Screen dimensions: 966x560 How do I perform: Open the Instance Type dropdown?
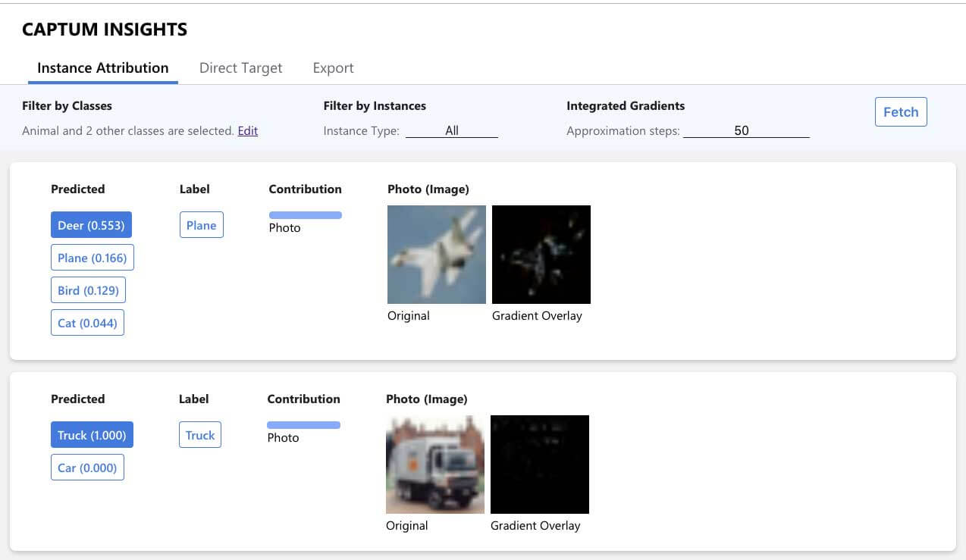[x=452, y=130]
